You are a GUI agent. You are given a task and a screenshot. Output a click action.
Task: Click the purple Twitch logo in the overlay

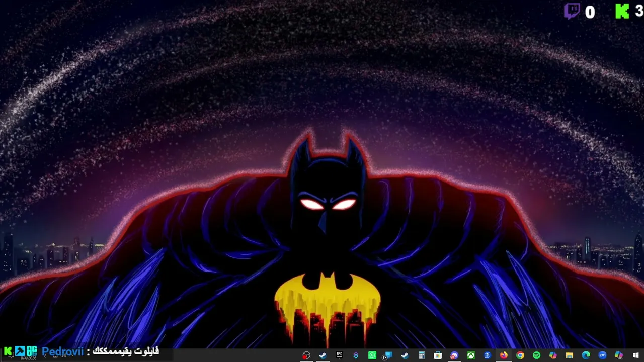572,11
